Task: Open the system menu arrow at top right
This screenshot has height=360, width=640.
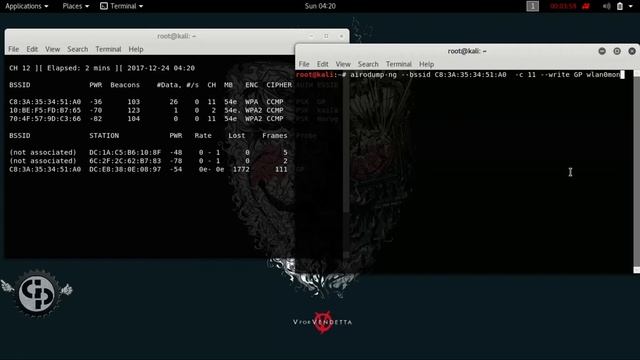Action: [631, 6]
